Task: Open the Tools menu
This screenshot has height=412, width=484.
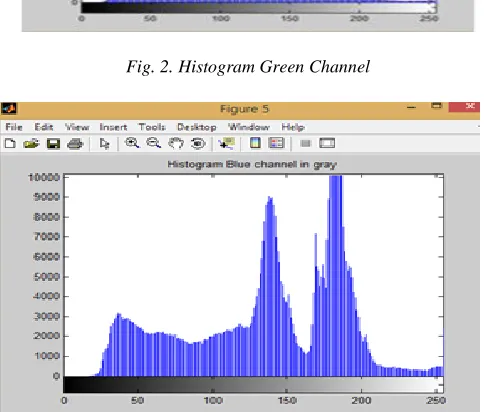Action: (152, 127)
